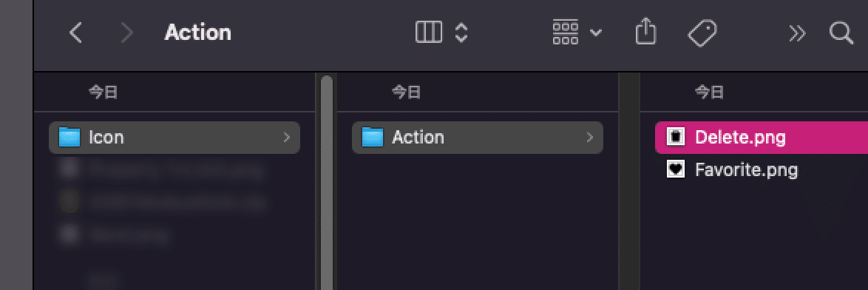
Task: Select the Icon folder
Action: click(x=174, y=138)
